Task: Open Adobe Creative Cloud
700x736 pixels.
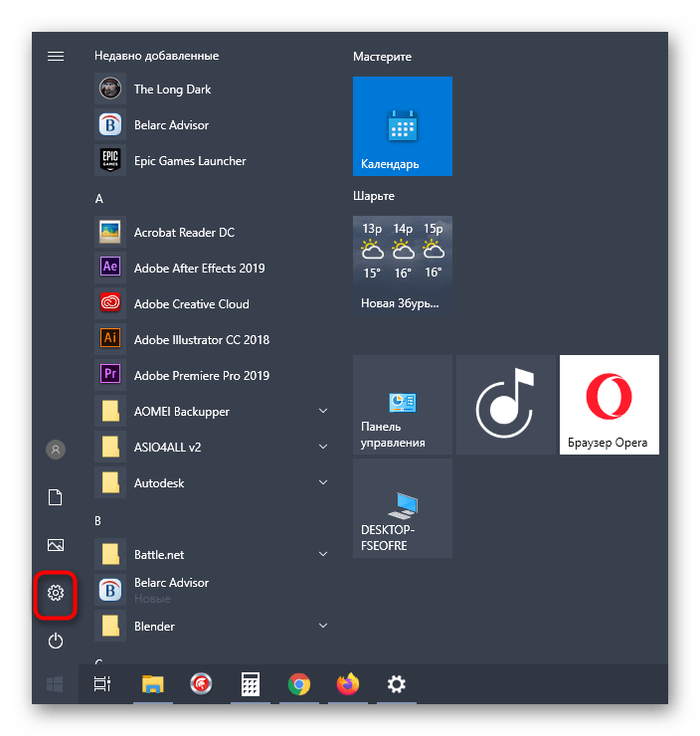Action: tap(211, 303)
